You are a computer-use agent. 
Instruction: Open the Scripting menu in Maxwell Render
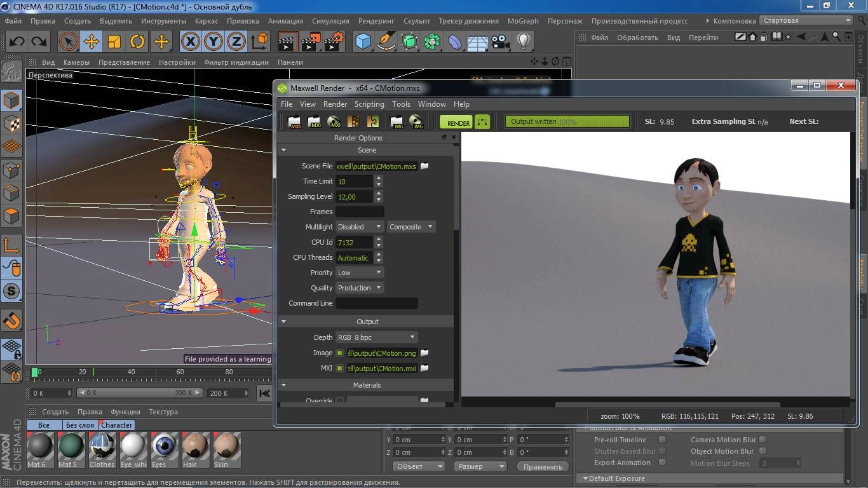(369, 104)
